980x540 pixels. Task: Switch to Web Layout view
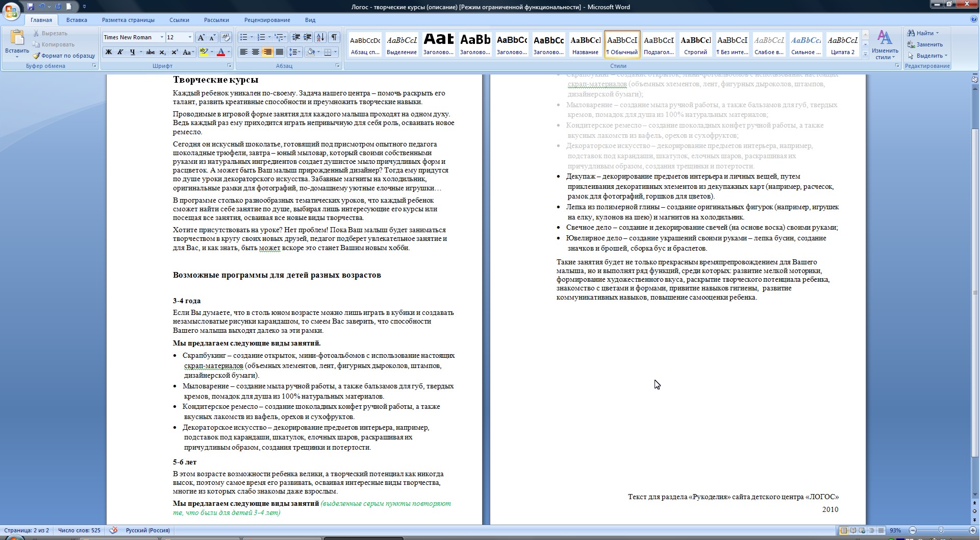pos(862,530)
